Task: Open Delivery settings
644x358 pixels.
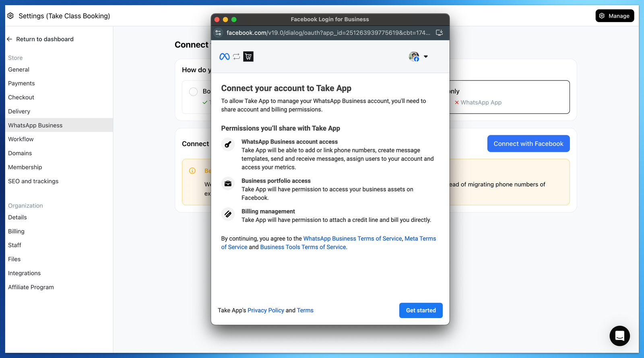Action: pos(19,112)
